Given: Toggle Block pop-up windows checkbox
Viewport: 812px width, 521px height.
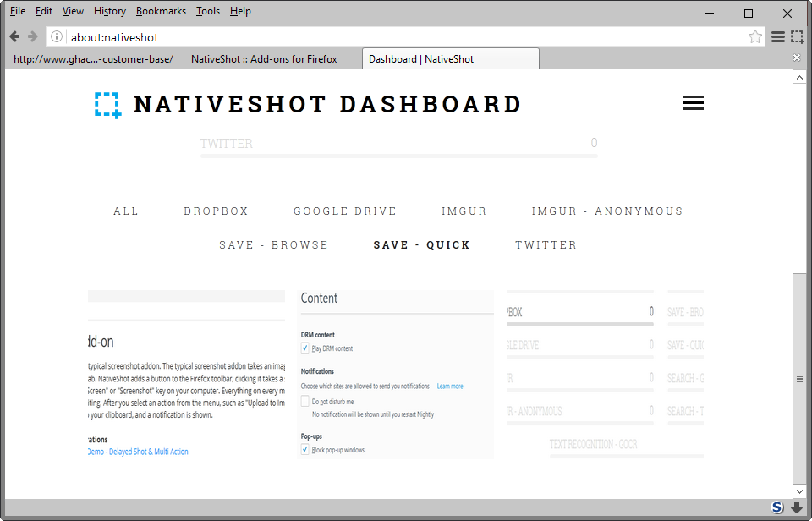Looking at the screenshot, I should (305, 450).
